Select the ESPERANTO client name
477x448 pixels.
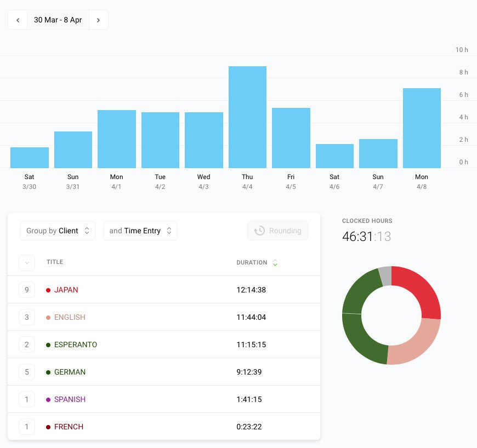point(76,344)
